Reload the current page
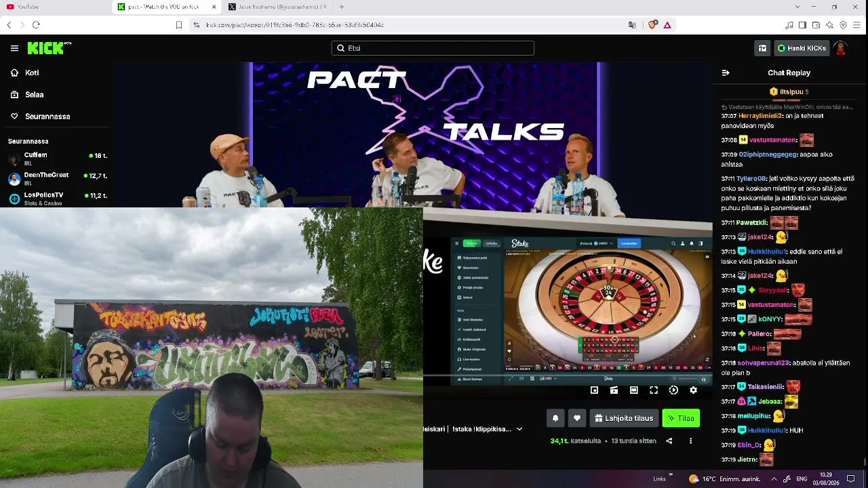Viewport: 868px width, 488px height. pos(36,25)
